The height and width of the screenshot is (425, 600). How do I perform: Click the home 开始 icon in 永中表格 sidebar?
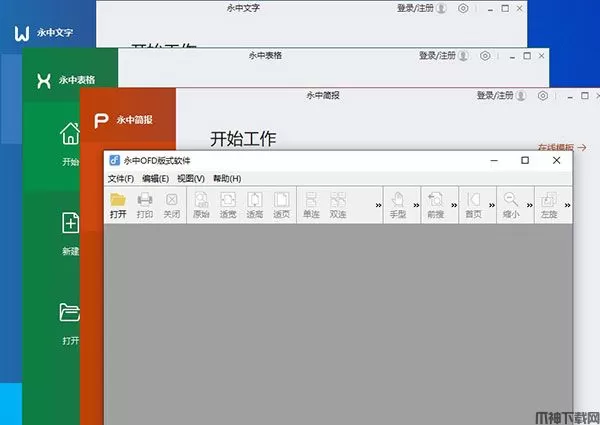coord(70,134)
